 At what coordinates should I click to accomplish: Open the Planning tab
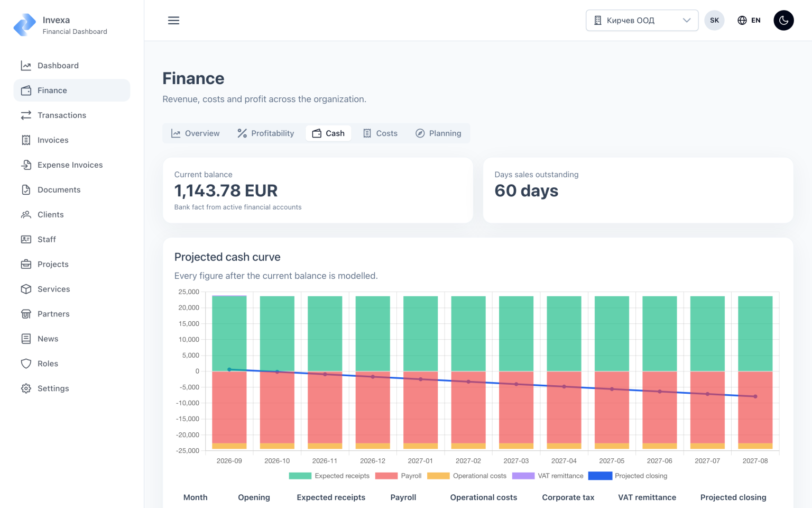(438, 133)
